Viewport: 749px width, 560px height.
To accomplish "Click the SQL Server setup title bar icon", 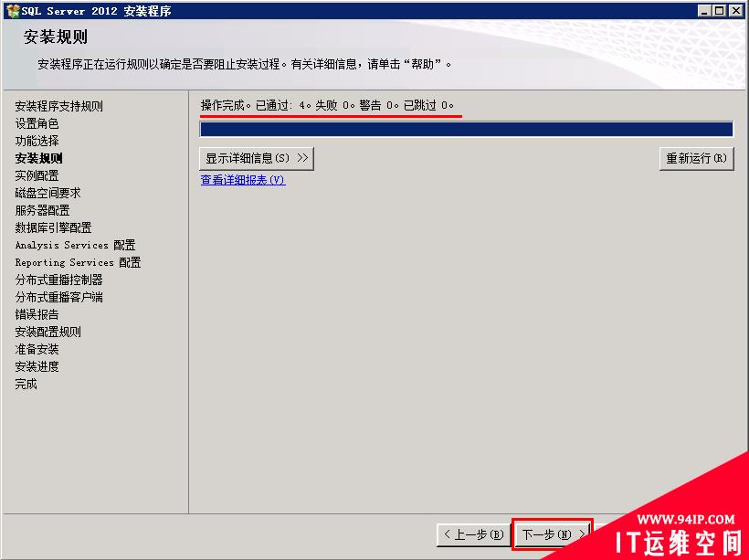I will [13, 11].
